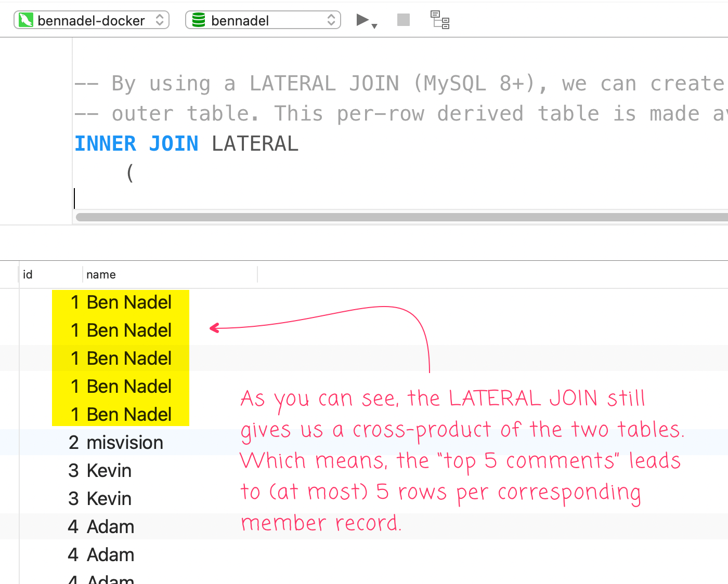Click the MySQL dolphin connection icon
This screenshot has width=728, height=584.
tap(25, 20)
